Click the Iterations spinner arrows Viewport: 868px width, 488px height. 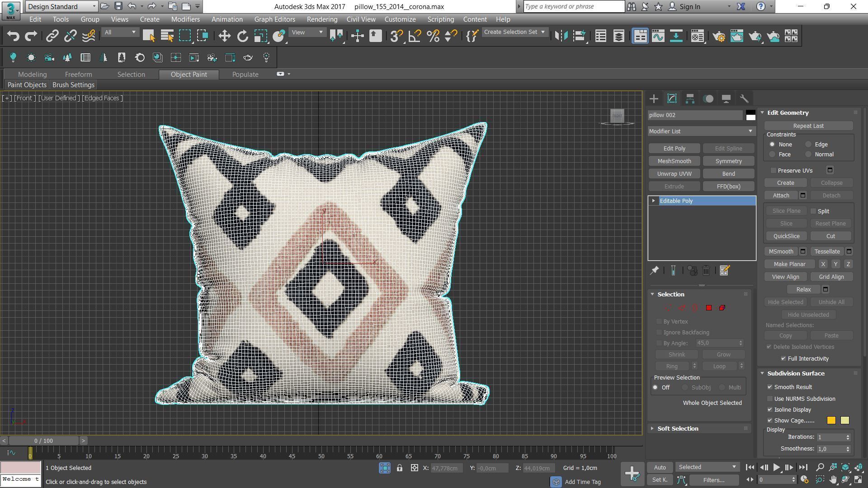848,437
